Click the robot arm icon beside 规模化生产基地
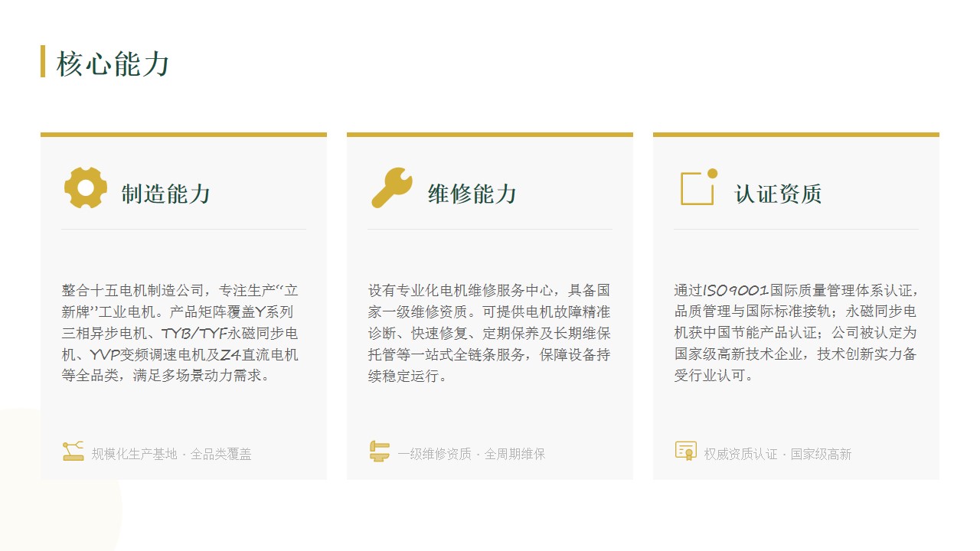Viewport: 980px width, 551px height. [73, 452]
